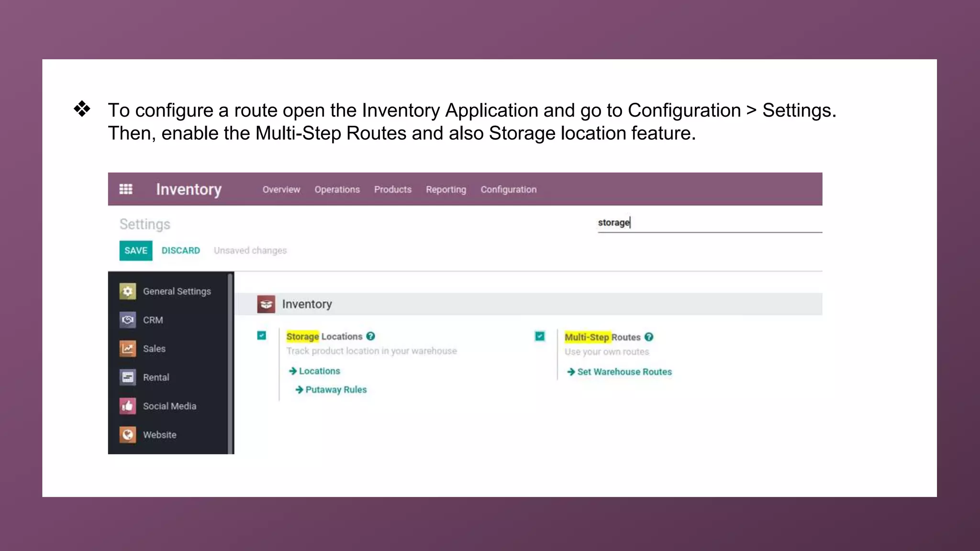
Task: Uncheck the Multi-Step Routes checkbox
Action: (540, 336)
